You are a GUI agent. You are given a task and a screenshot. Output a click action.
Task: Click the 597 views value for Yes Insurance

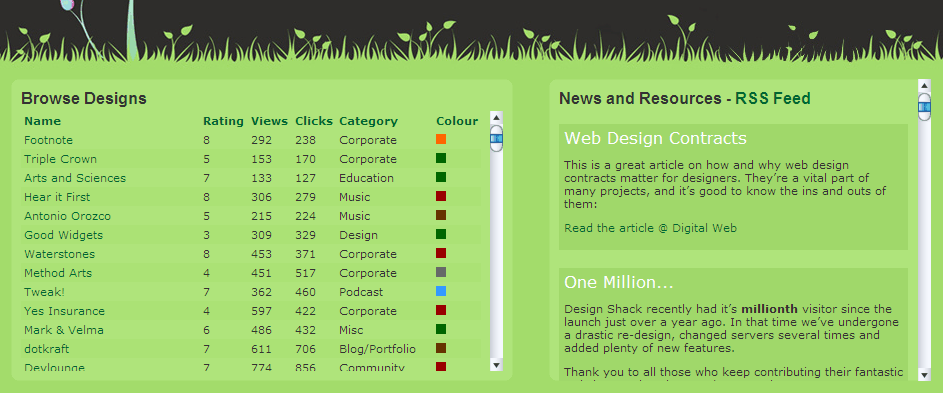(262, 311)
